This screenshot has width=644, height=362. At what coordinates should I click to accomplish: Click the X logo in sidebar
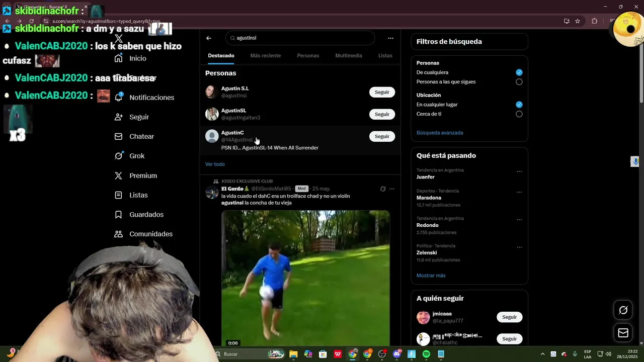pos(119,39)
